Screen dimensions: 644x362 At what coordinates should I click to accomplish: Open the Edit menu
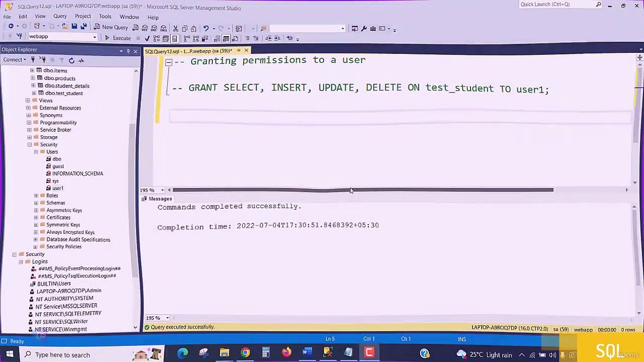pyautogui.click(x=23, y=17)
